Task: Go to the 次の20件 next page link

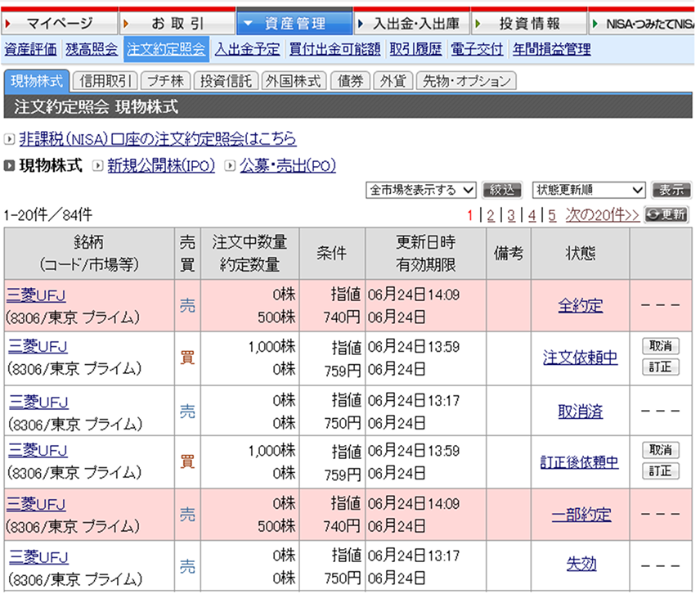Action: (x=602, y=215)
